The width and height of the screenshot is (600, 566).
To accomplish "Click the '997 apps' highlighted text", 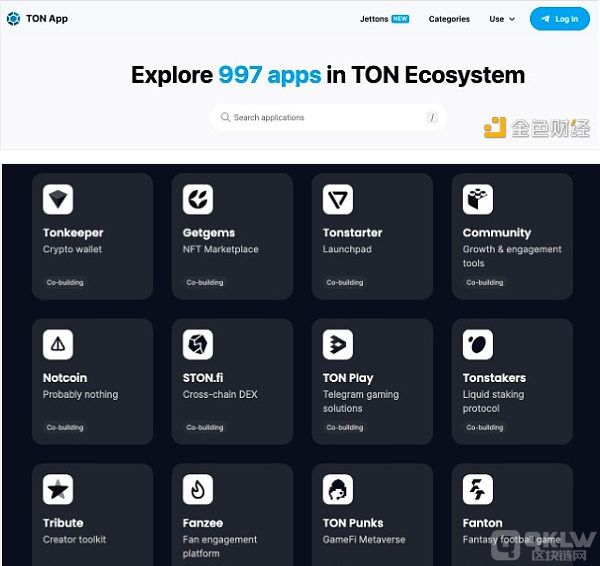I will [269, 75].
